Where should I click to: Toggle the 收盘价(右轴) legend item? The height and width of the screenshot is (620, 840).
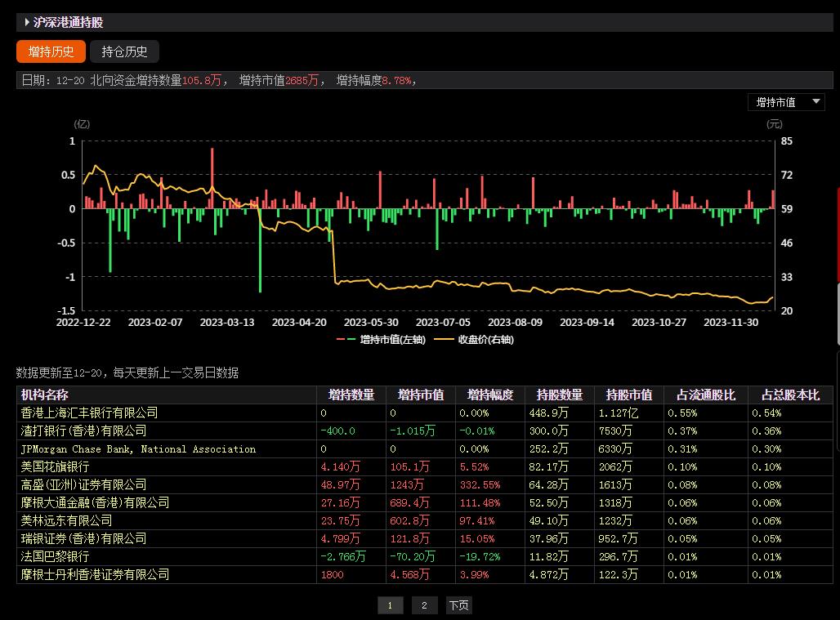pyautogui.click(x=474, y=340)
